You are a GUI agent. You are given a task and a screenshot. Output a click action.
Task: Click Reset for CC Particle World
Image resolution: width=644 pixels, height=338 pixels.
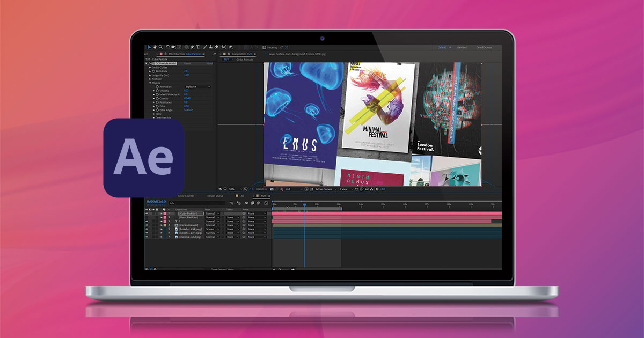click(187, 63)
